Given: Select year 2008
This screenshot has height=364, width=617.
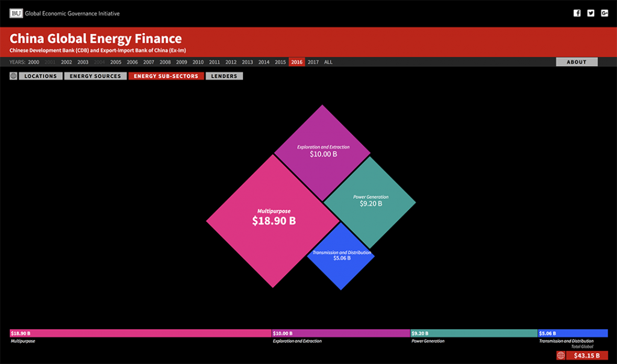Looking at the screenshot, I should click(165, 62).
